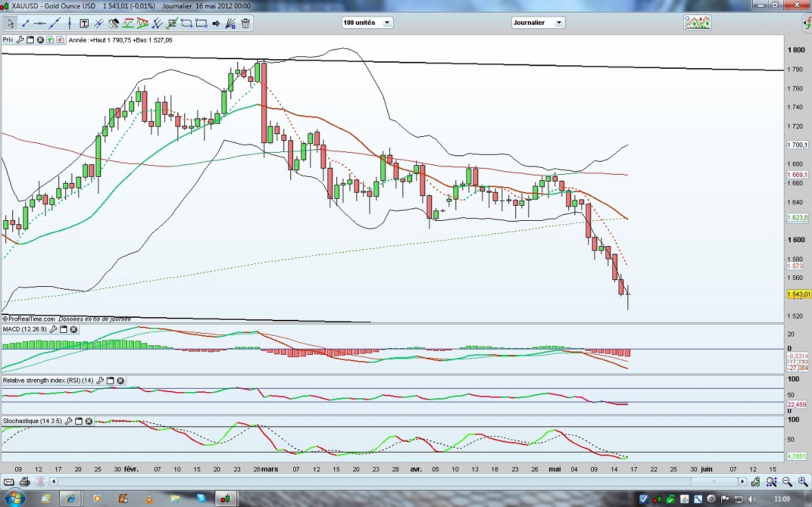This screenshot has width=812, height=507.
Task: Expand the Journalier timeframe dropdown
Action: click(538, 23)
